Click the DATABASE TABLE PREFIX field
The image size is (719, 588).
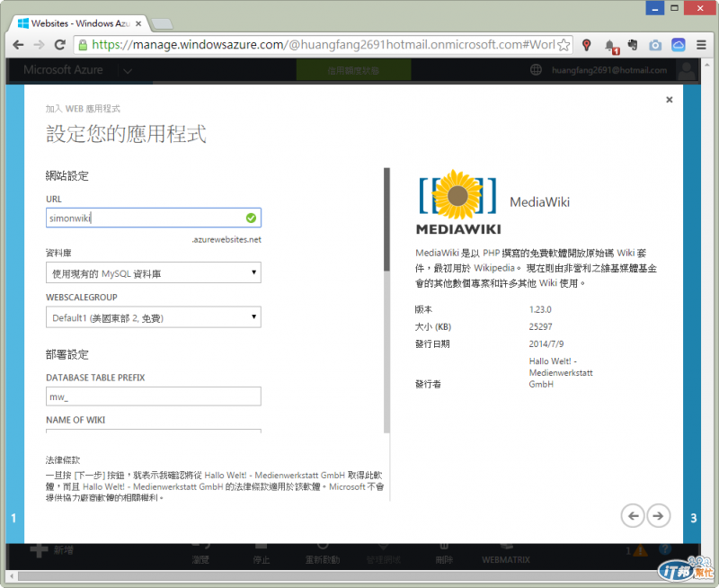(154, 396)
